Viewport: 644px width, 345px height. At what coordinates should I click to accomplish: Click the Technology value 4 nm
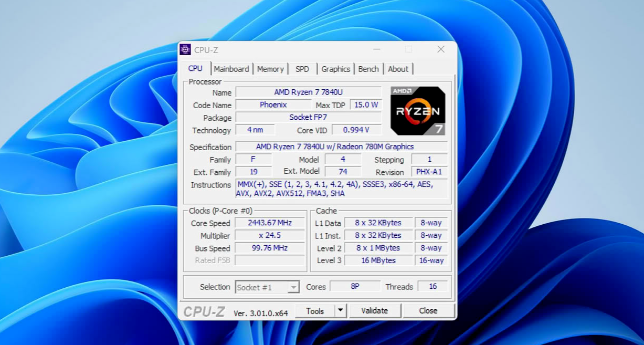click(255, 130)
